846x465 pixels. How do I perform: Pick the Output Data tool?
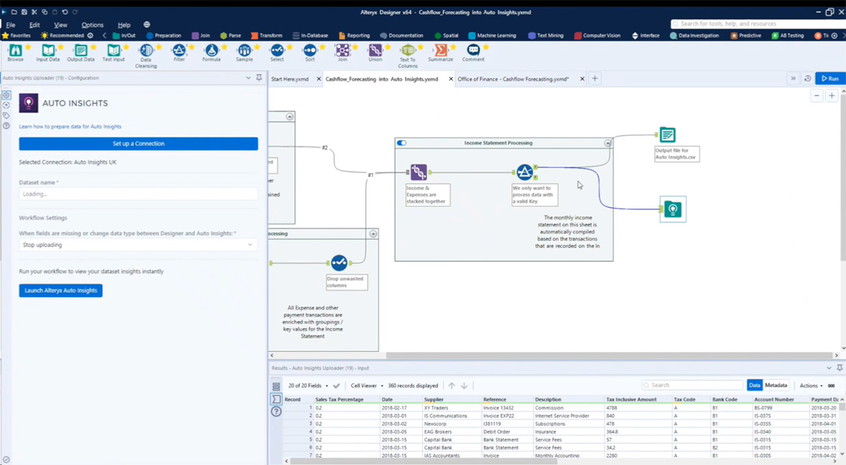coord(80,51)
